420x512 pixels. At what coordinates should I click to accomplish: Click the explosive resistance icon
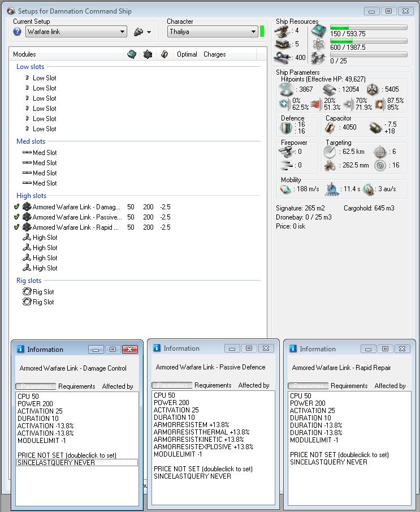pos(380,104)
